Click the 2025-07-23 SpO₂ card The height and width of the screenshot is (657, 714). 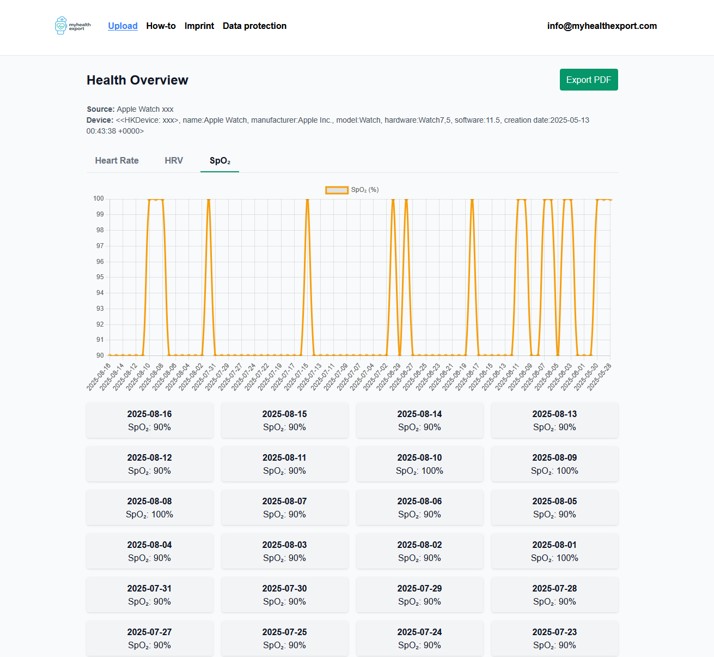point(554,638)
